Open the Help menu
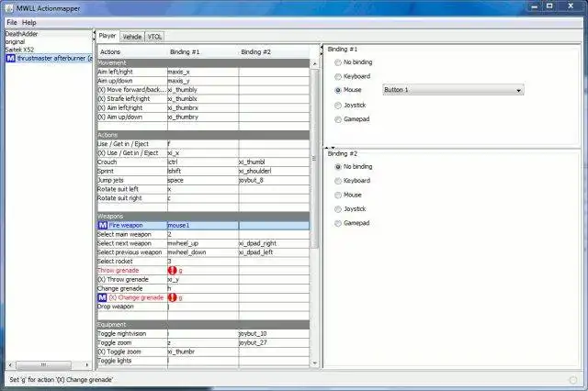Viewport: 588px width, 391px height. (x=28, y=22)
